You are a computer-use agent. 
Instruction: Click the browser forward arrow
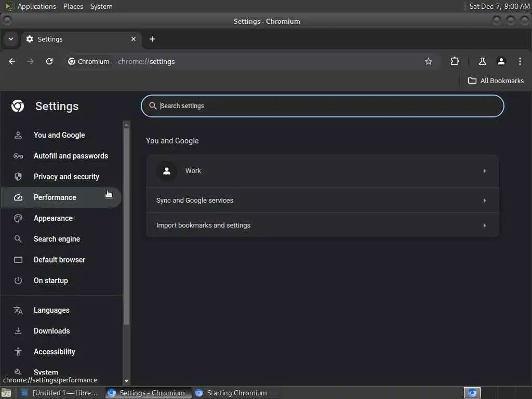[x=30, y=61]
